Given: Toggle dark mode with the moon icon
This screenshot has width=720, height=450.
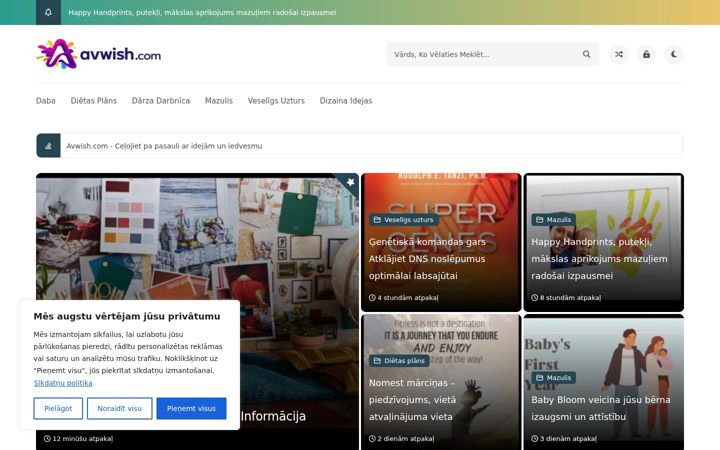Looking at the screenshot, I should [674, 54].
